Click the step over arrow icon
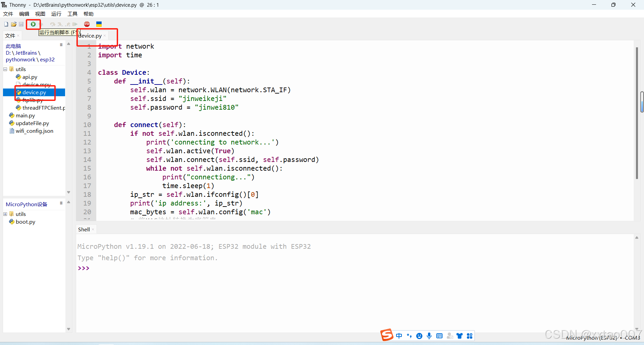Image resolution: width=644 pixels, height=345 pixels. (x=52, y=24)
